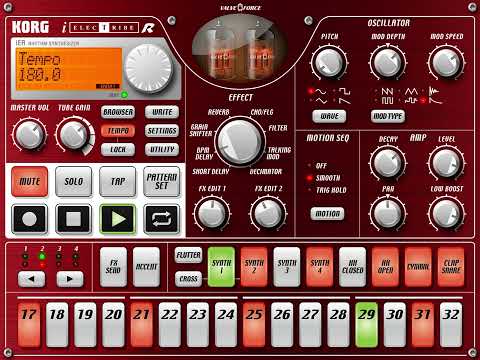Select the Synth 4 part

(320, 267)
